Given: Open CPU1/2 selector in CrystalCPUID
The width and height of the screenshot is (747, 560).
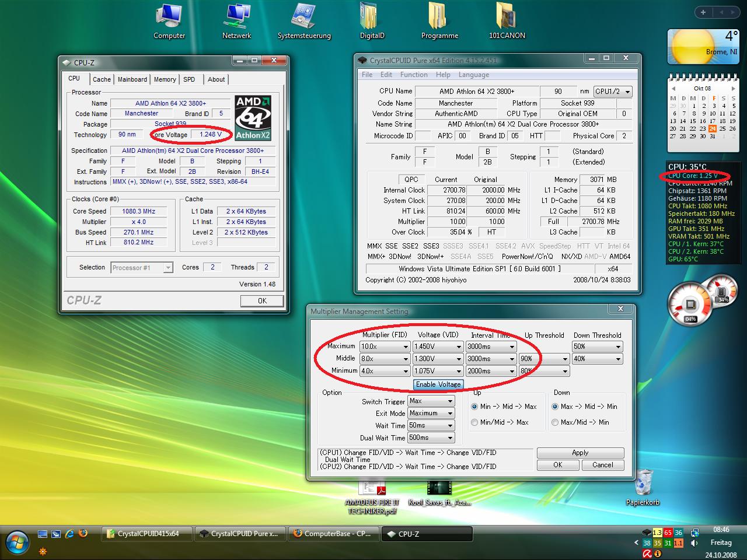Looking at the screenshot, I should 613,92.
